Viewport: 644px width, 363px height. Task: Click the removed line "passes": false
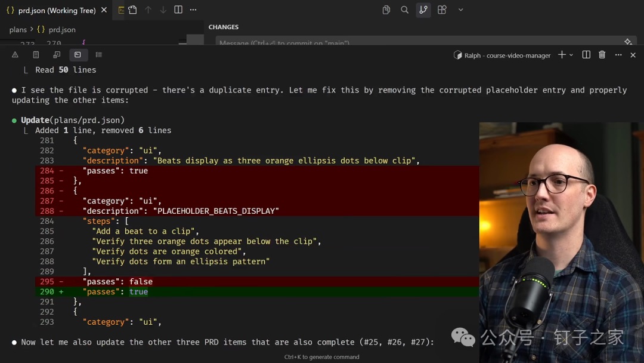click(257, 282)
